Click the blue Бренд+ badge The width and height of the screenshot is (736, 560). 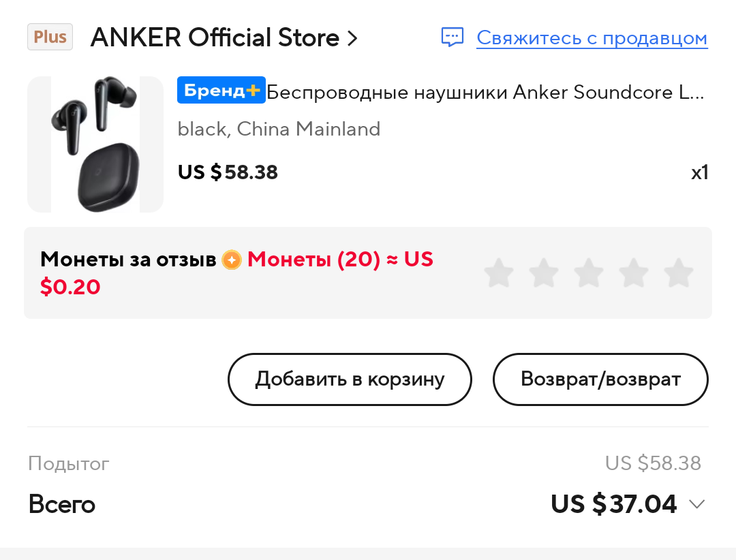221,91
